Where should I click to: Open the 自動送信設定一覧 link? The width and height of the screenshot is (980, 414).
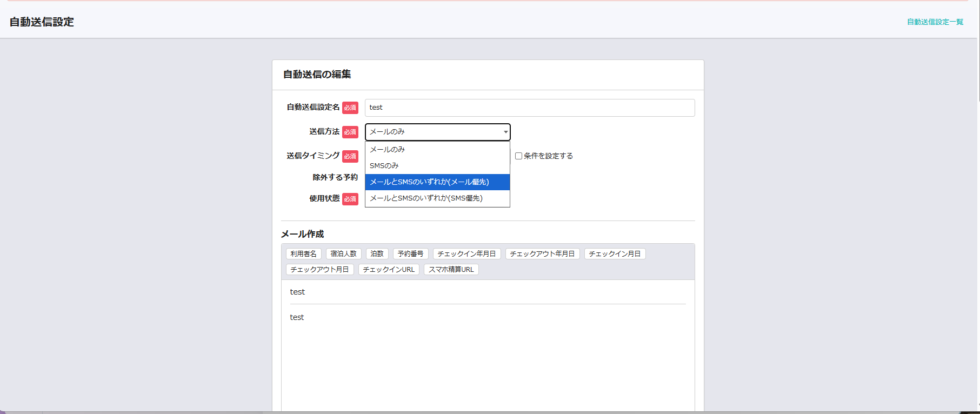click(x=935, y=22)
